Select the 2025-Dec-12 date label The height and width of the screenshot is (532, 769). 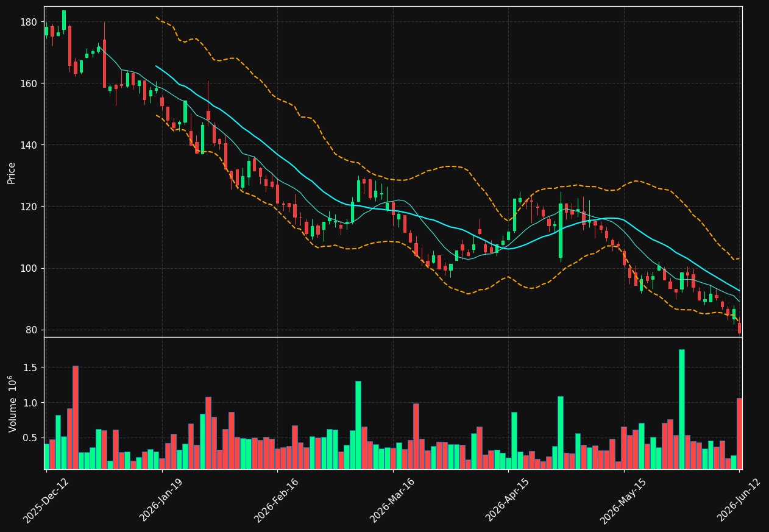click(46, 500)
